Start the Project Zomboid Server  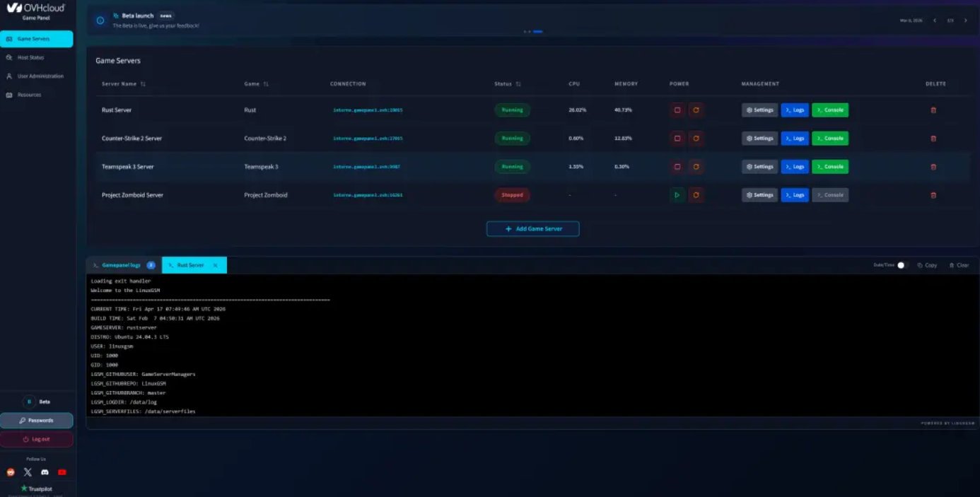click(677, 195)
